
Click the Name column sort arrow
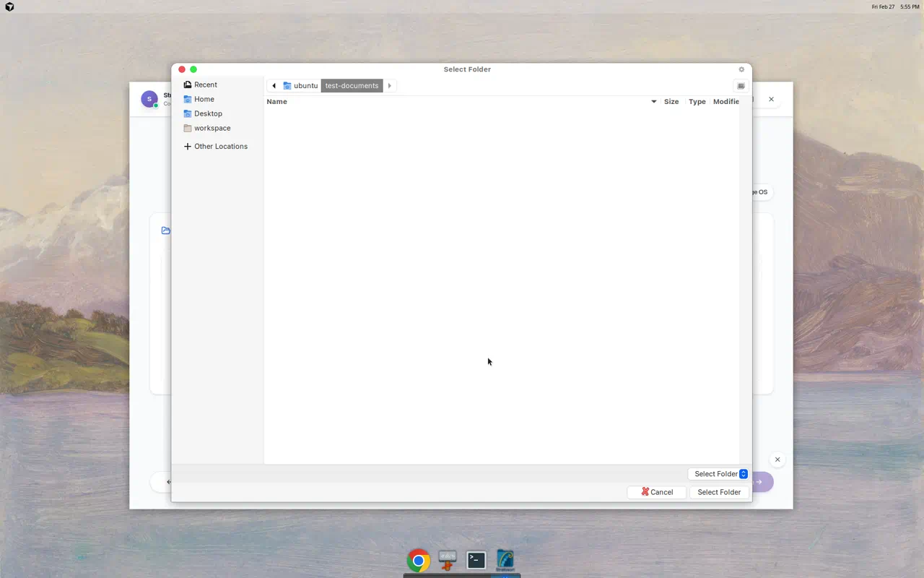653,102
